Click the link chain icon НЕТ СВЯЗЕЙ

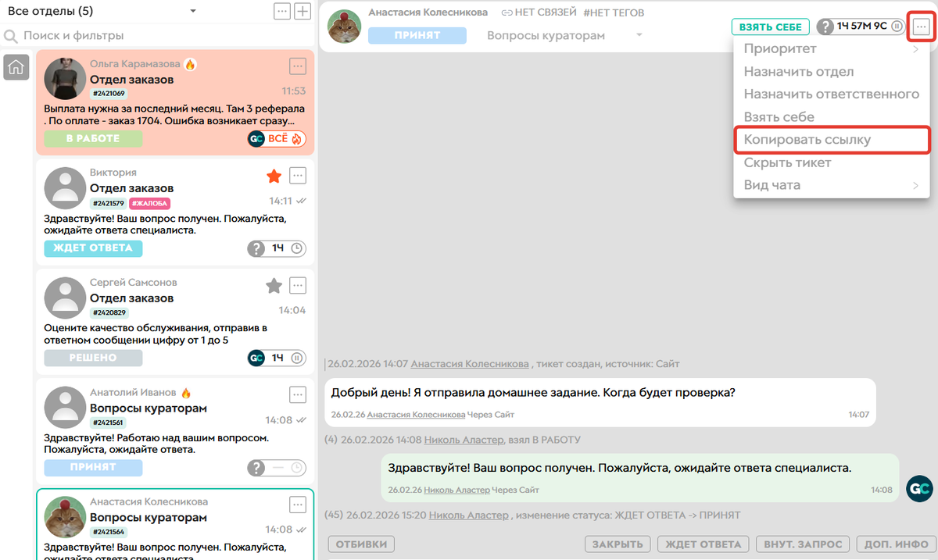click(x=507, y=12)
